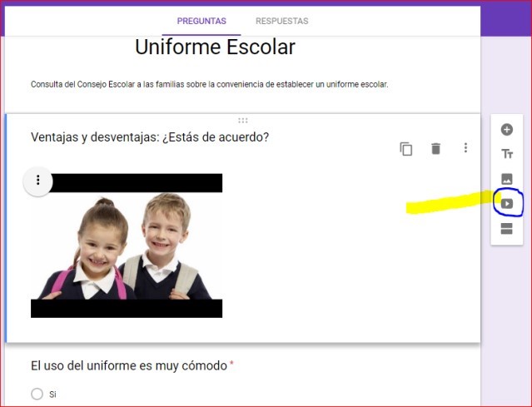Open more options for the card
The image size is (532, 407).
point(465,148)
